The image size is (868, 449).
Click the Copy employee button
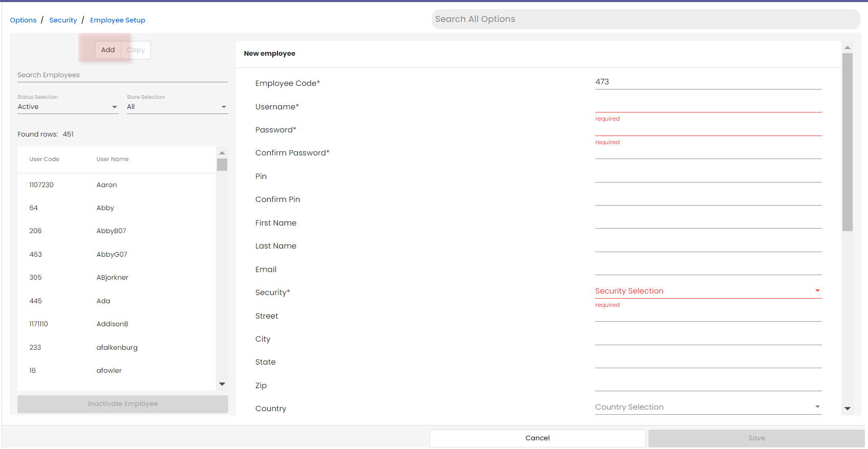pyautogui.click(x=136, y=50)
